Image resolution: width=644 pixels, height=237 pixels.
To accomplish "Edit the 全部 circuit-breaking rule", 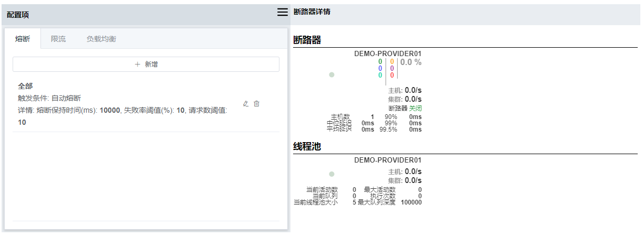I will pyautogui.click(x=245, y=104).
